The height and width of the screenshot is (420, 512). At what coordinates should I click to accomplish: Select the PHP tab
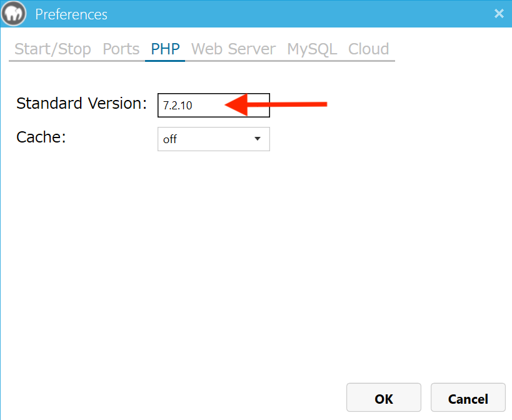(165, 49)
